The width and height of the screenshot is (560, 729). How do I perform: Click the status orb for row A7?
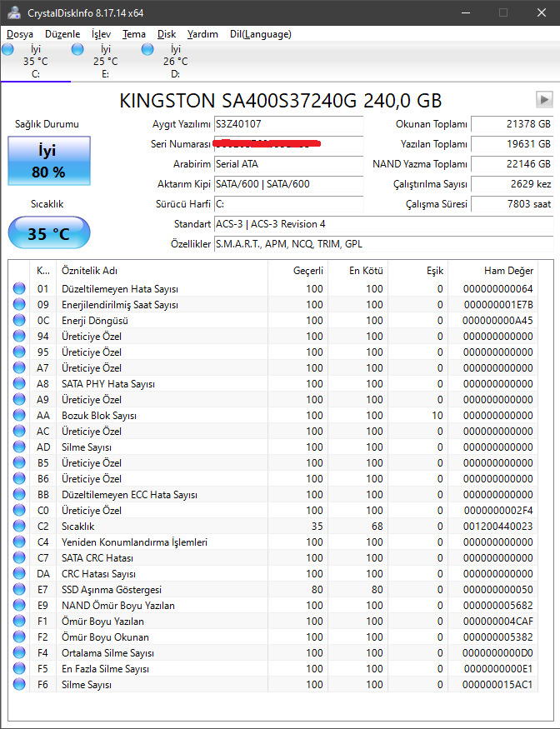click(19, 367)
